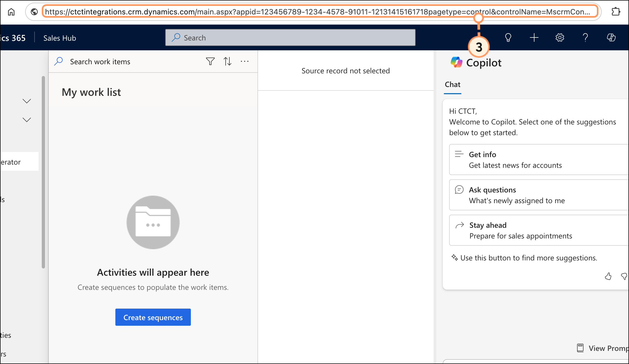Open the settings gear icon

tap(560, 38)
